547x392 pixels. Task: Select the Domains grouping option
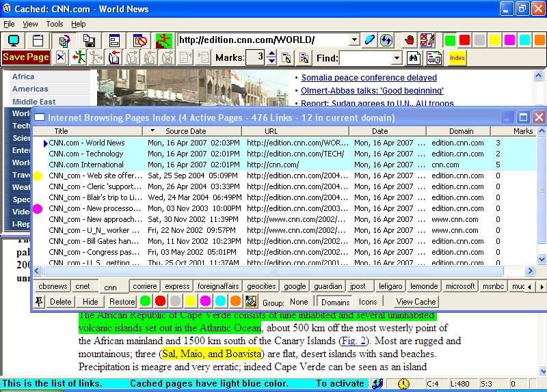335,302
